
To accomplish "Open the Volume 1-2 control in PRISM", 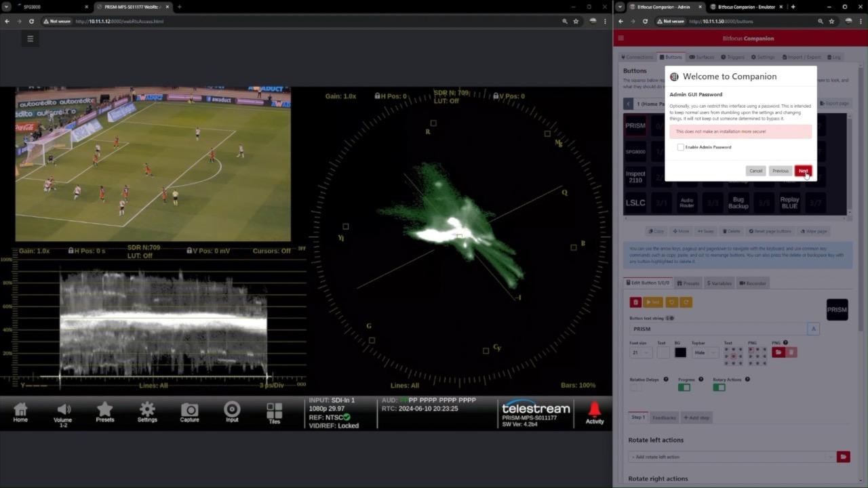I will coord(63,415).
